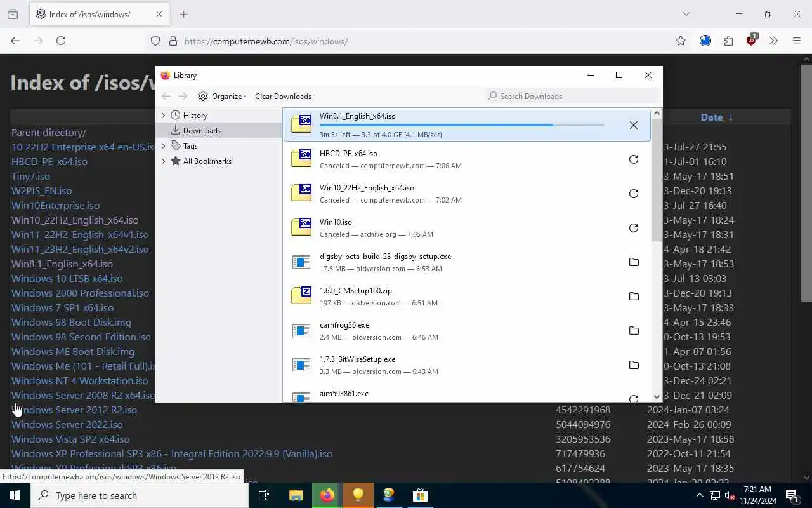Show hidden system tray icons
This screenshot has width=812, height=508.
click(699, 495)
